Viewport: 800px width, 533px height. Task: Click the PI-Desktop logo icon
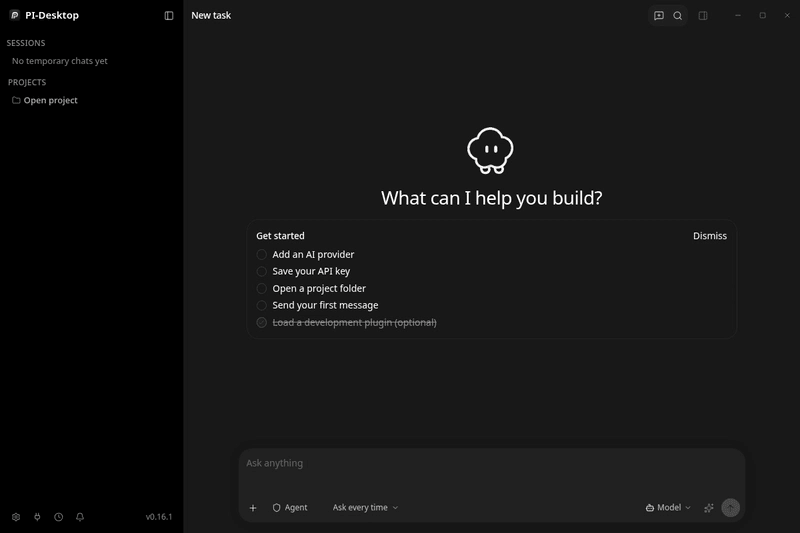click(x=15, y=15)
